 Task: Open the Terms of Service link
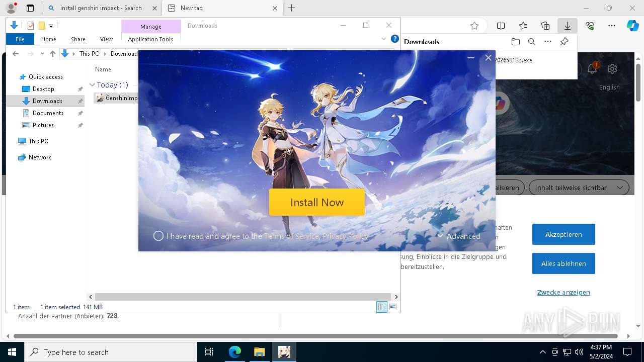click(x=291, y=236)
